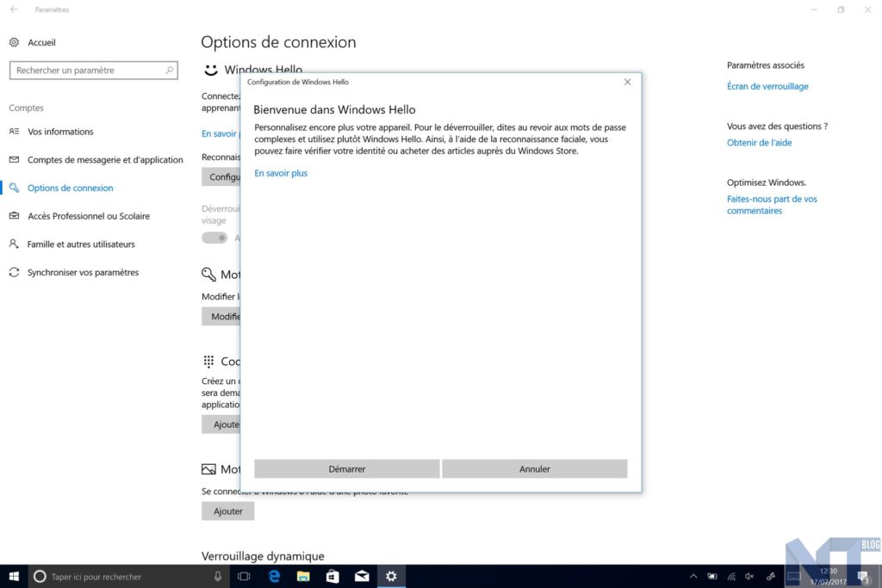
Task: Go back with the Paramètres arrow
Action: tap(14, 9)
